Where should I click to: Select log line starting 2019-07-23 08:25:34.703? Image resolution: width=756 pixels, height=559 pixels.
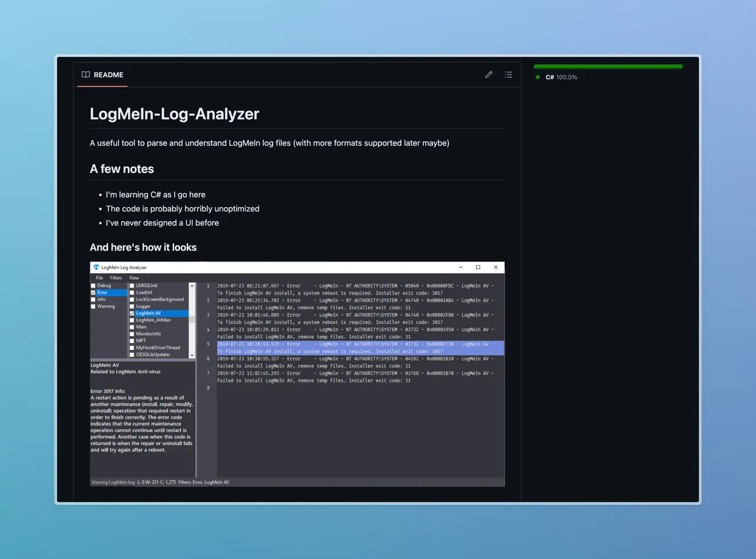point(356,304)
